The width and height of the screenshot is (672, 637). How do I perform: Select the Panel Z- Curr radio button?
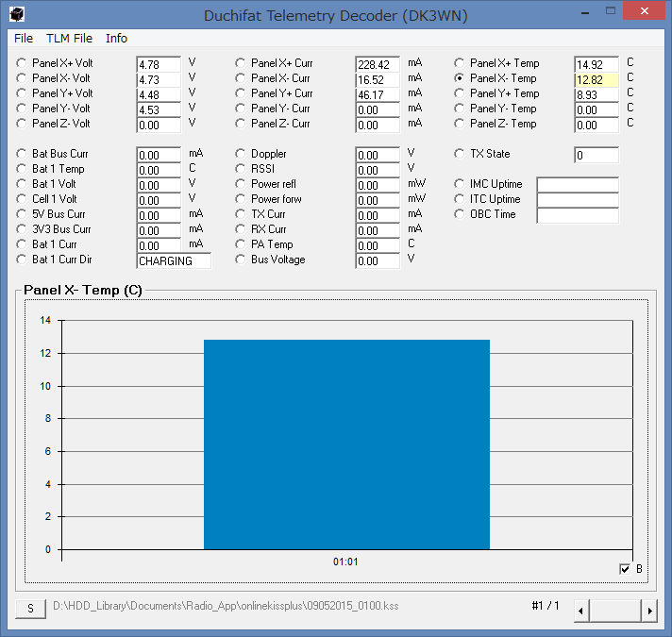(x=240, y=124)
